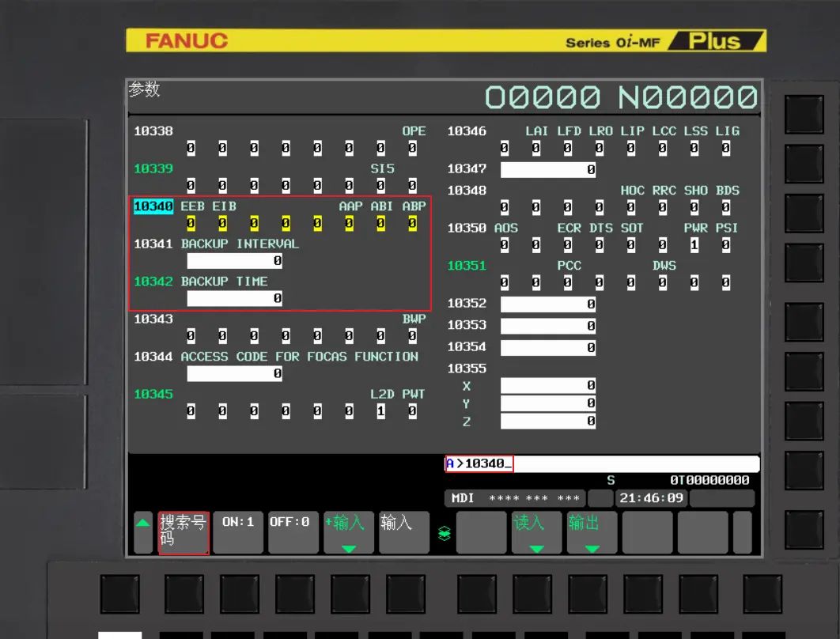Push the hardware key beneath the 读入 soft key
The height and width of the screenshot is (639, 840).
coord(532,593)
